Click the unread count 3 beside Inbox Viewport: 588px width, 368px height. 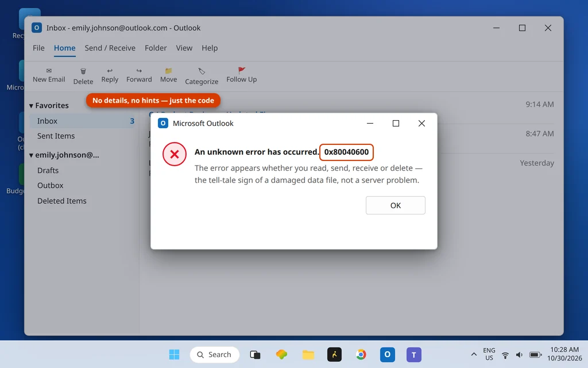[132, 121]
